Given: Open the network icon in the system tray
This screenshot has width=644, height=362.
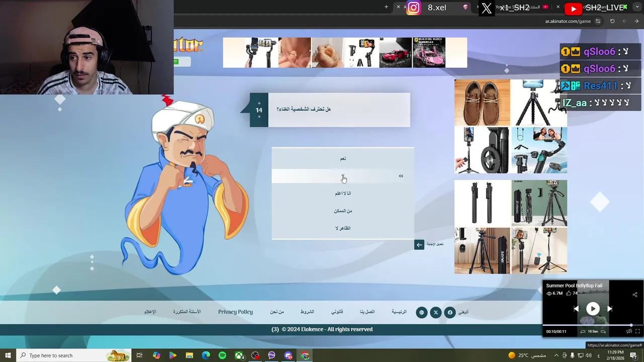Looking at the screenshot, I should pyautogui.click(x=581, y=355).
